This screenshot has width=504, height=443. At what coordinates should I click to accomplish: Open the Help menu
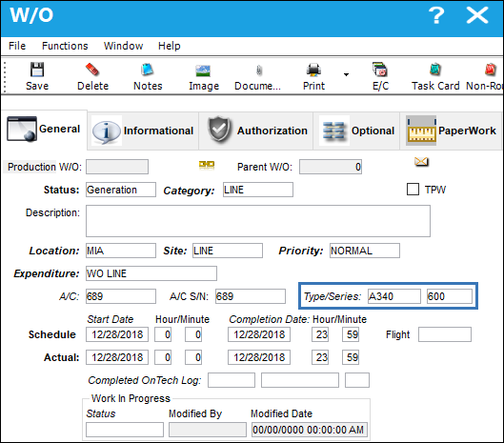point(170,46)
